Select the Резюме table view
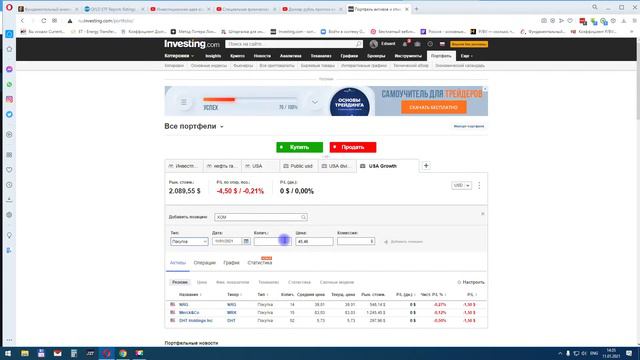Viewport: 640px width, 360px height. point(180,282)
